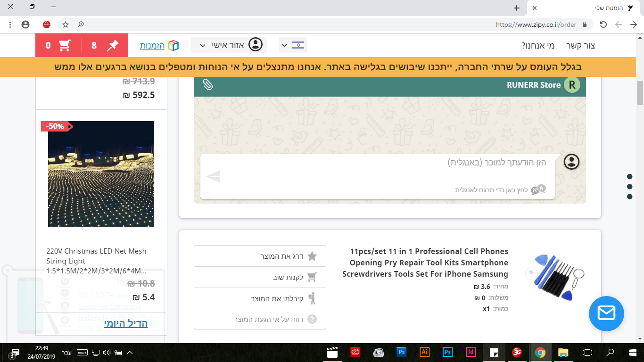
Task: Click the network icon in the system tray
Action: pos(95,352)
